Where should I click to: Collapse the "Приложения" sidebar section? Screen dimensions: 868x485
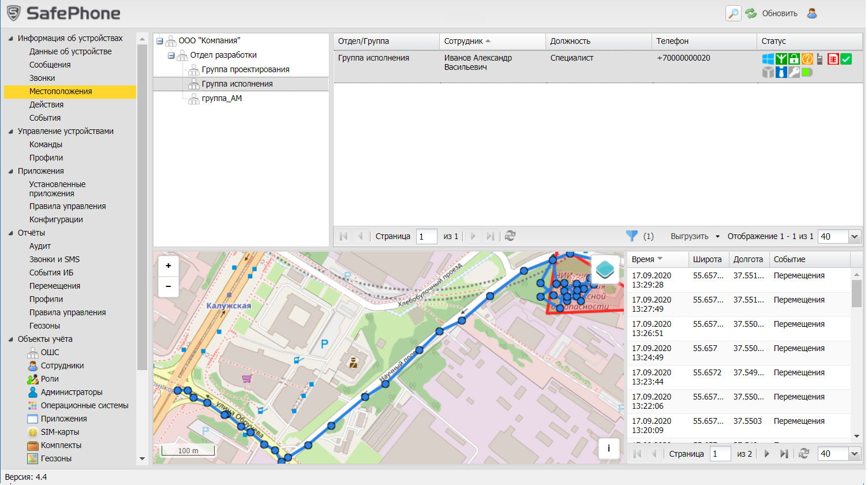tap(10, 171)
